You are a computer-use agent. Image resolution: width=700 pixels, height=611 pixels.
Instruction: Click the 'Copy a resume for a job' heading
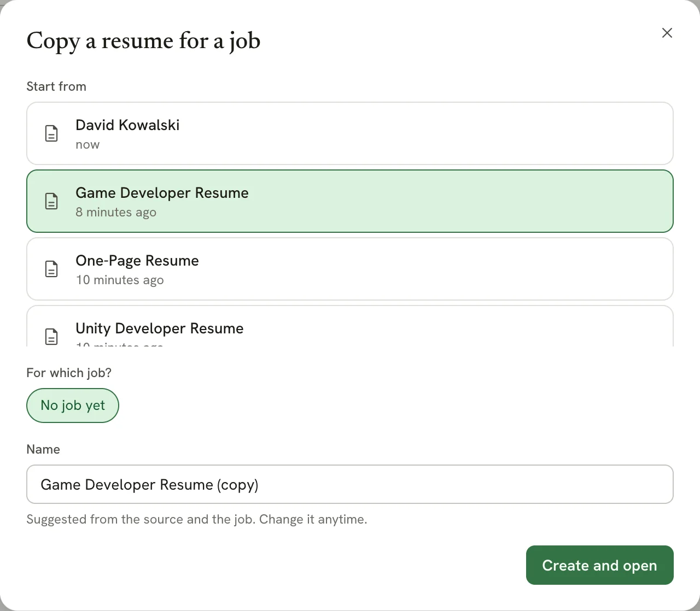[x=143, y=41]
